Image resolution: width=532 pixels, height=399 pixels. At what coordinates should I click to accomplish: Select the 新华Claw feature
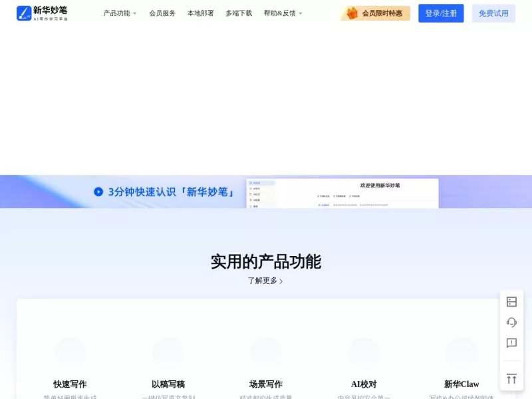coord(462,368)
